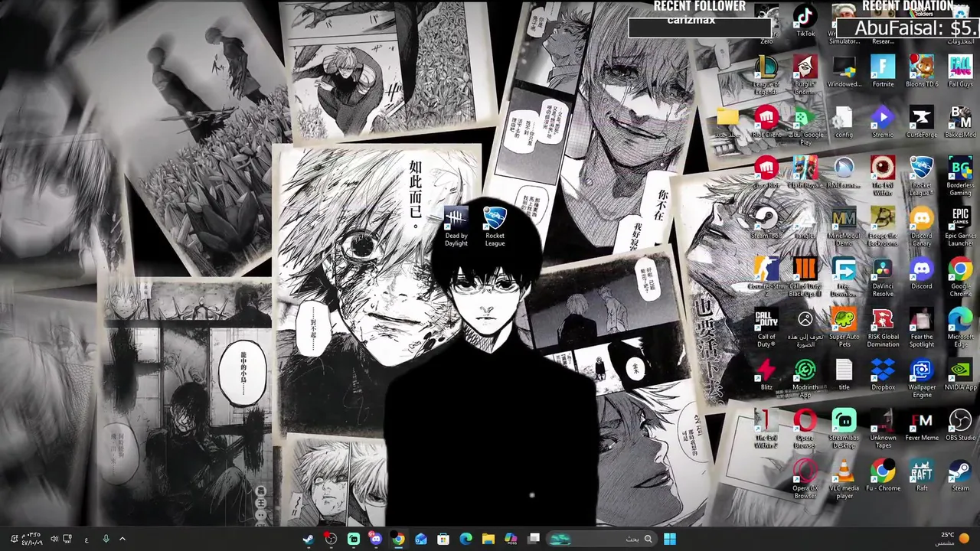Open Escape the Backrooms shortcut
980x551 pixels.
tap(883, 227)
